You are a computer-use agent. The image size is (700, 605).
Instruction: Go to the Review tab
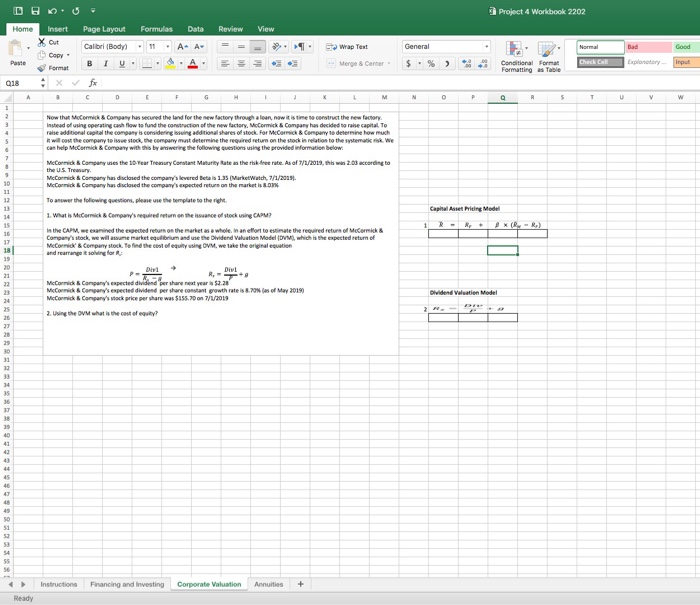point(230,29)
